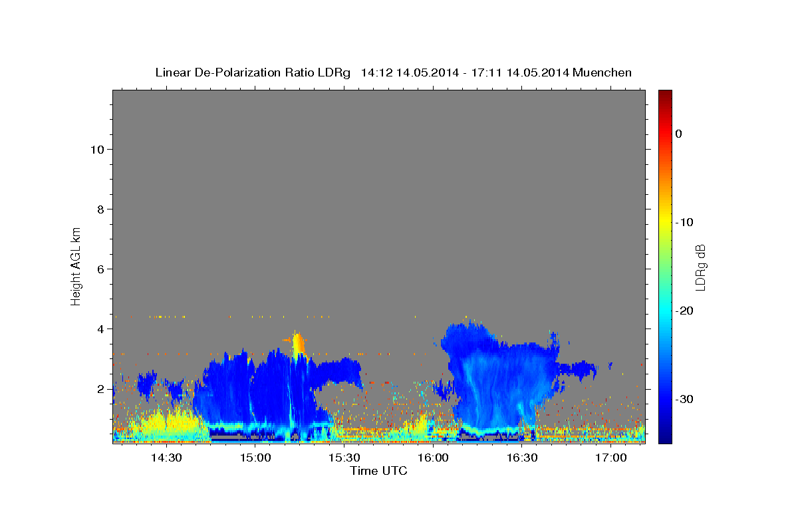Click the 17:00 time tick label
The width and height of the screenshot is (798, 532).
point(610,458)
